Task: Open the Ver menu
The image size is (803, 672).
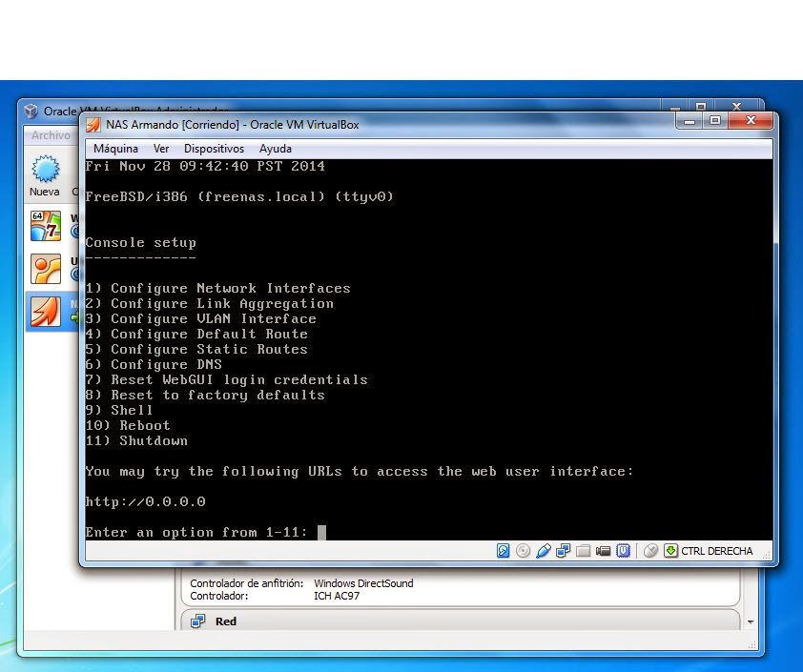Action: [161, 149]
